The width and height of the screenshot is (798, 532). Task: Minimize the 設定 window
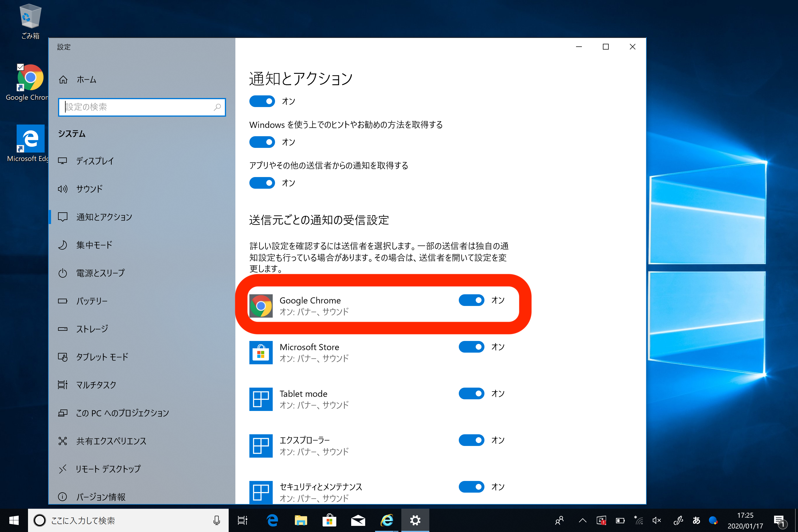579,47
